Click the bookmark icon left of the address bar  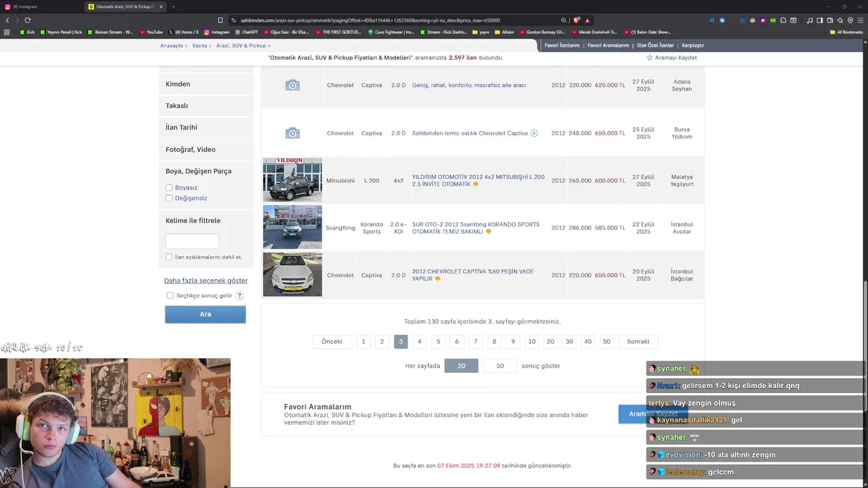click(x=220, y=20)
